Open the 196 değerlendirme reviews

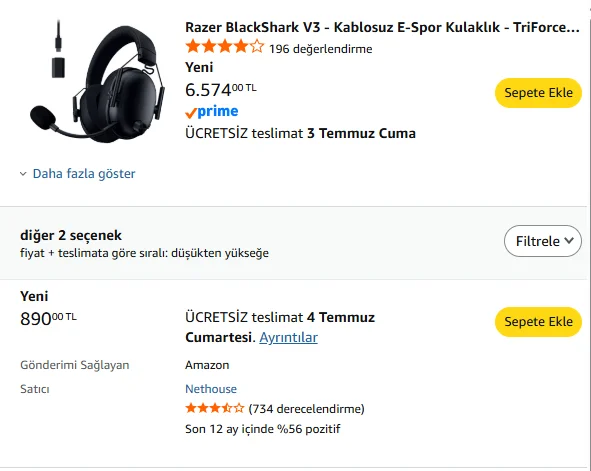click(x=320, y=49)
